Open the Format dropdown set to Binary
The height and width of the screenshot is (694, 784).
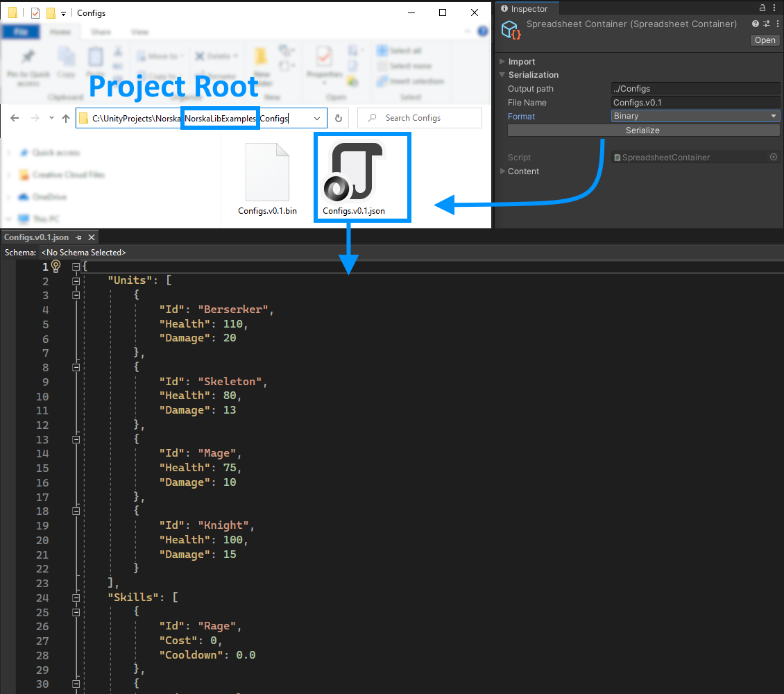[x=695, y=116]
